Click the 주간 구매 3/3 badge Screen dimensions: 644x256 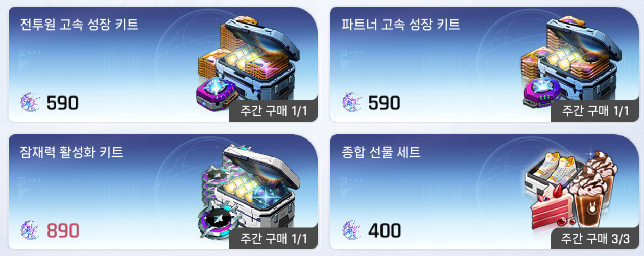595,239
